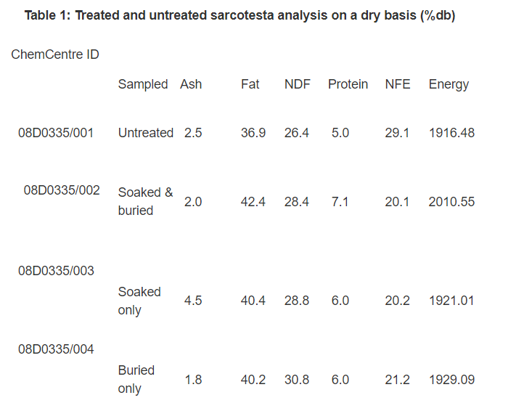Select the Energy column header
This screenshot has width=532, height=411.
[449, 84]
